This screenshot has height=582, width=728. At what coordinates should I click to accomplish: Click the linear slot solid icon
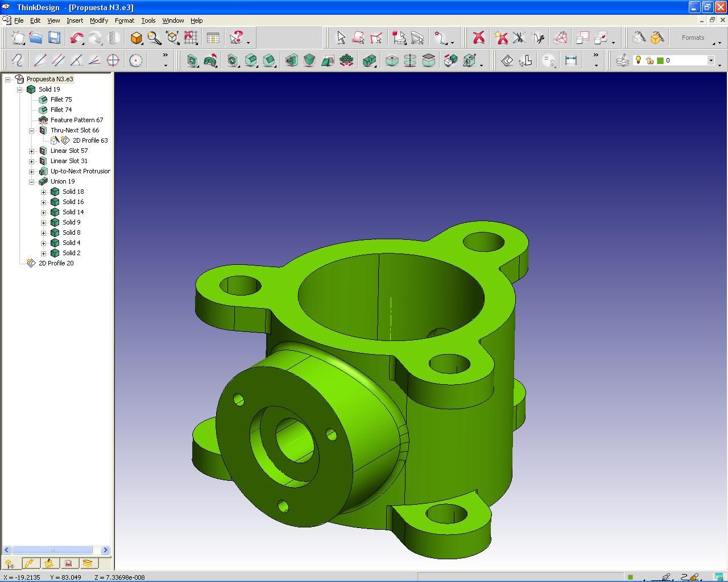coord(192,60)
